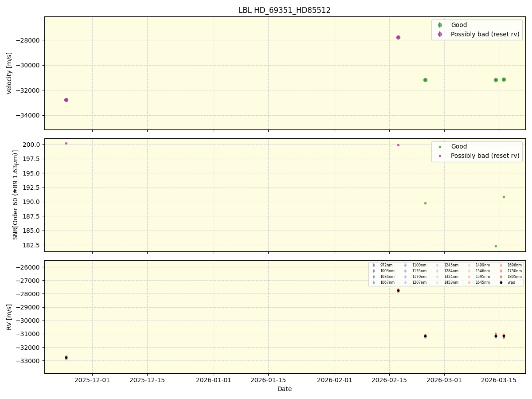Click Possibly bad (reset rv) text in SNR legend
The image size is (532, 399).
click(x=484, y=156)
